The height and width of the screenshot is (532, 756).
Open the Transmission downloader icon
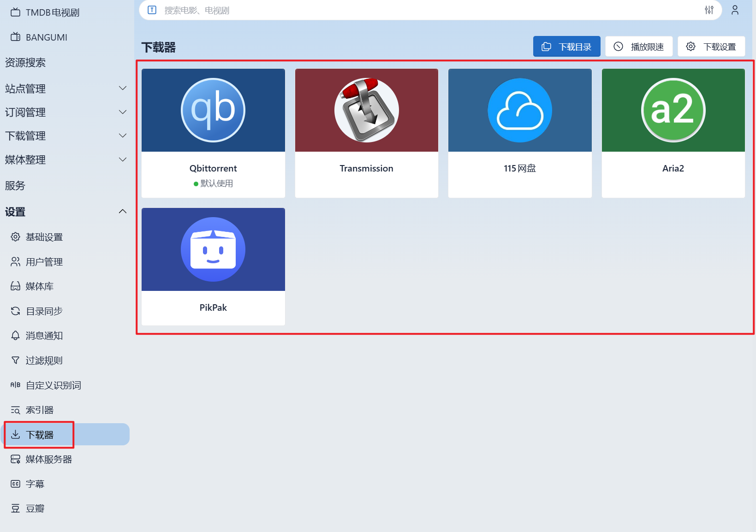coord(367,110)
